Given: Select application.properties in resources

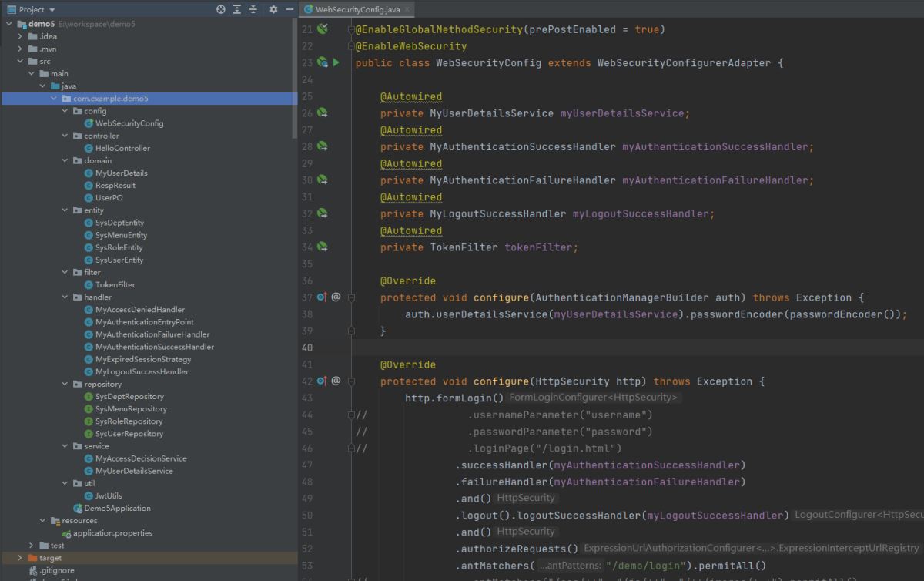Looking at the screenshot, I should pos(112,533).
